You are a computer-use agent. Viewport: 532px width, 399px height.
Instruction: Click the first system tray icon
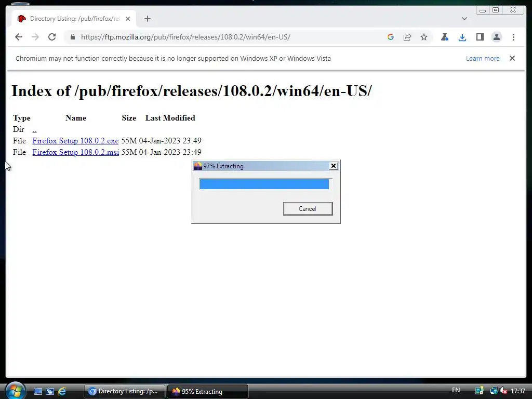coord(480,391)
